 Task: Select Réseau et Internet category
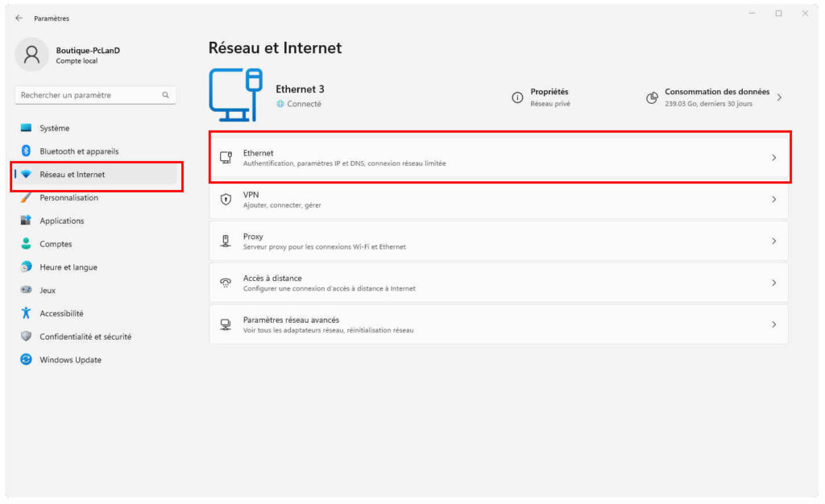click(x=96, y=174)
